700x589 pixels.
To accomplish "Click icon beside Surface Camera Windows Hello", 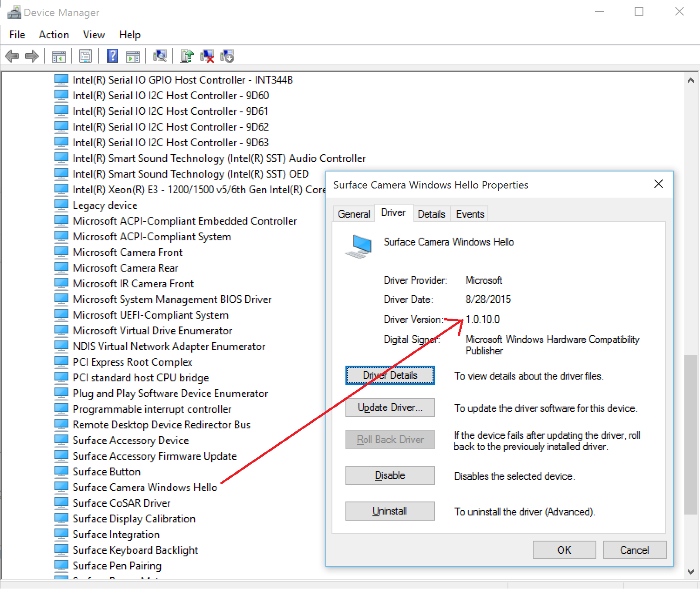I will pyautogui.click(x=61, y=487).
